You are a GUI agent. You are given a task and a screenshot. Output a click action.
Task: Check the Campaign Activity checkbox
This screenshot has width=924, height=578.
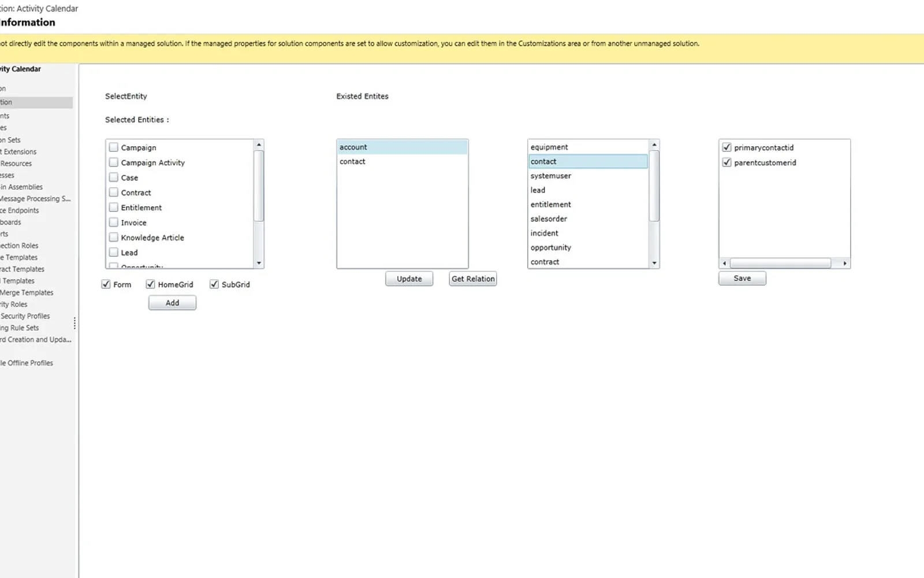[x=114, y=162]
